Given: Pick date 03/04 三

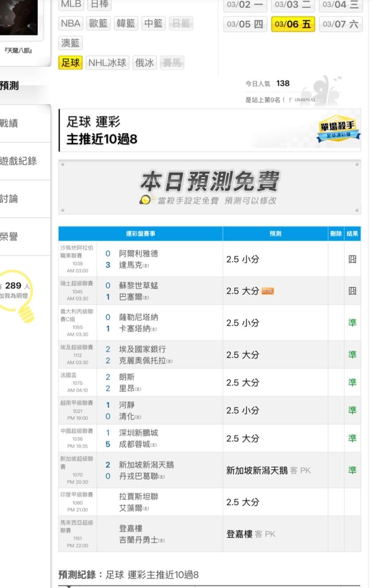Looking at the screenshot, I should (x=341, y=5).
